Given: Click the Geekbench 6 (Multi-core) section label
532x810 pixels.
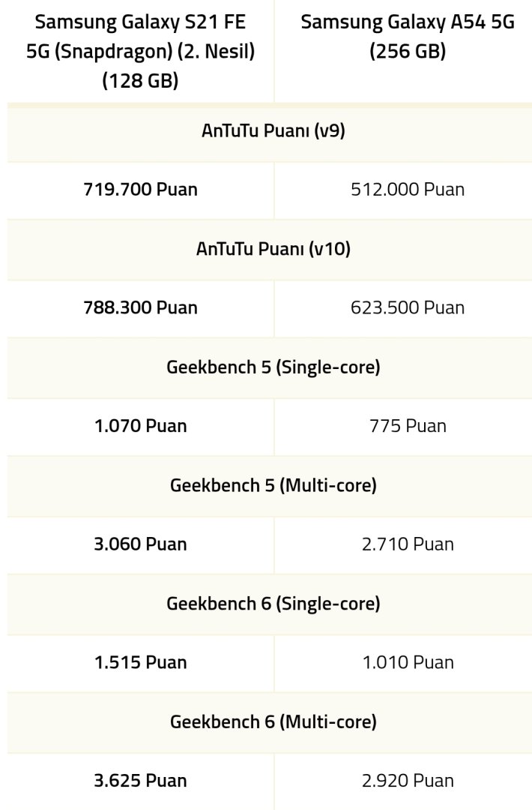Looking at the screenshot, I should [x=273, y=722].
